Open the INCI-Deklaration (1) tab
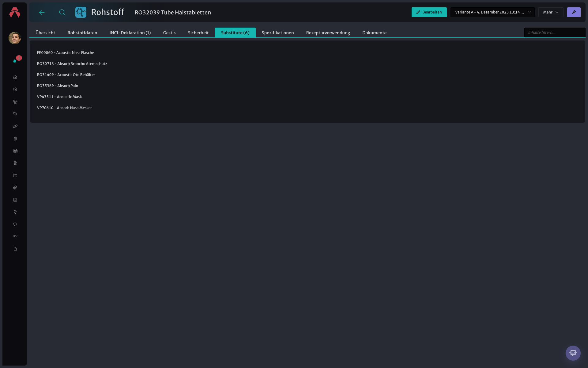 pyautogui.click(x=130, y=33)
